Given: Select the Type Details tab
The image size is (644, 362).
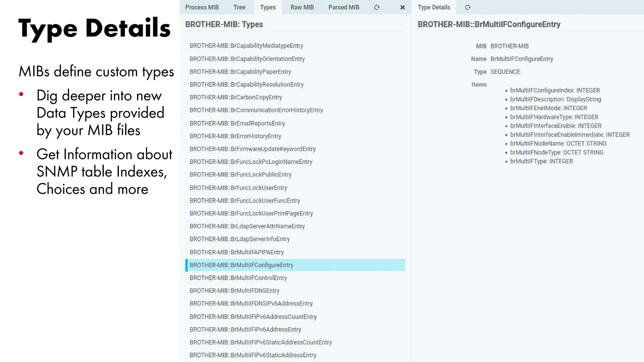Looking at the screenshot, I should [434, 7].
